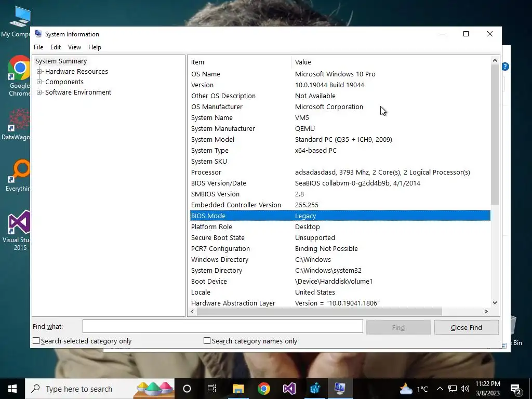Screen dimensions: 532x399
Task: Expand the Hardware Resources tree node
Action: pyautogui.click(x=39, y=72)
